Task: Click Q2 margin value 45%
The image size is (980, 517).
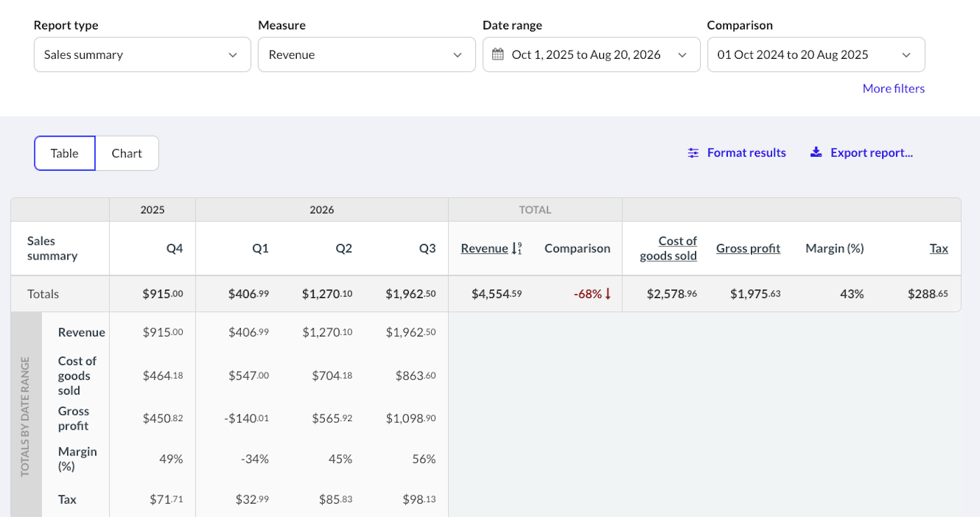Action: (340, 459)
